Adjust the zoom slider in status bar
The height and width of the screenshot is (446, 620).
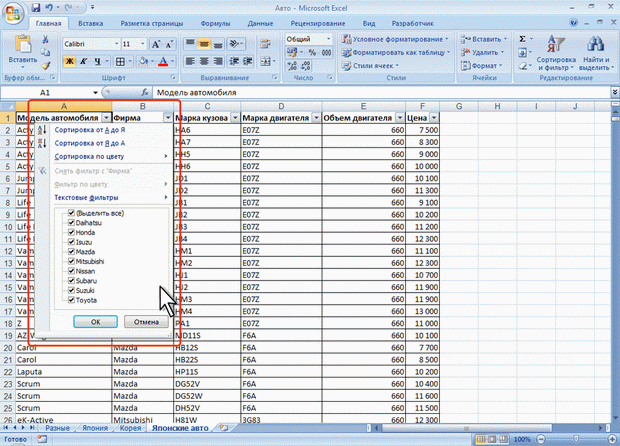click(576, 439)
